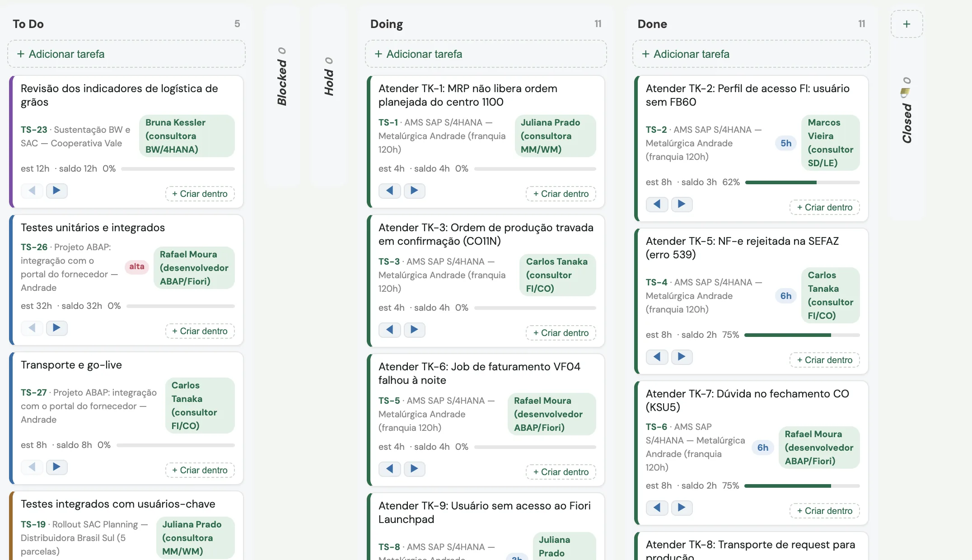Click right arrow on TK-5 NF-e rejeitada card

pyautogui.click(x=682, y=357)
